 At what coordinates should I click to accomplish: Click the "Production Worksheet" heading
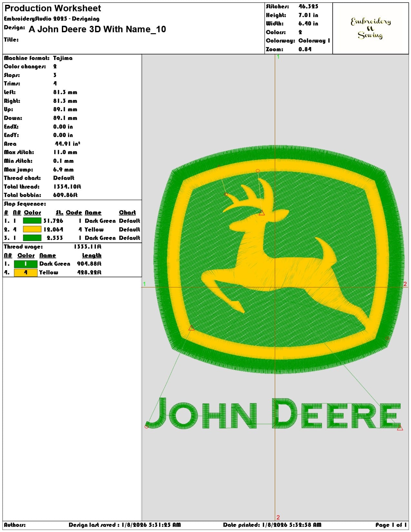pyautogui.click(x=53, y=8)
